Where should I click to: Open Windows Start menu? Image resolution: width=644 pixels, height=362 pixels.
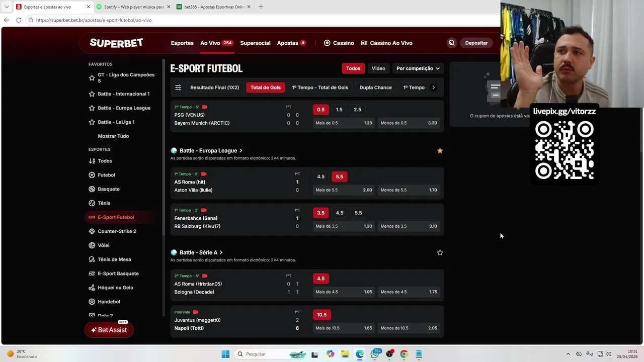pos(225,354)
